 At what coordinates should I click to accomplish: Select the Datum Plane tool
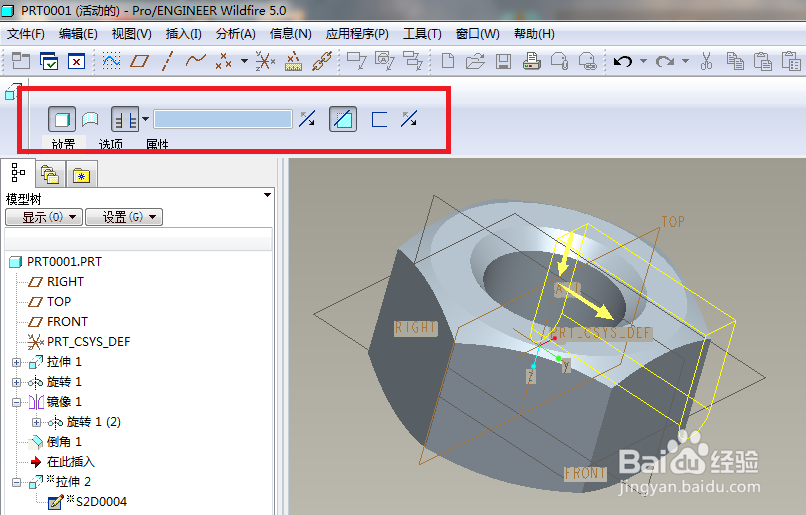[139, 61]
